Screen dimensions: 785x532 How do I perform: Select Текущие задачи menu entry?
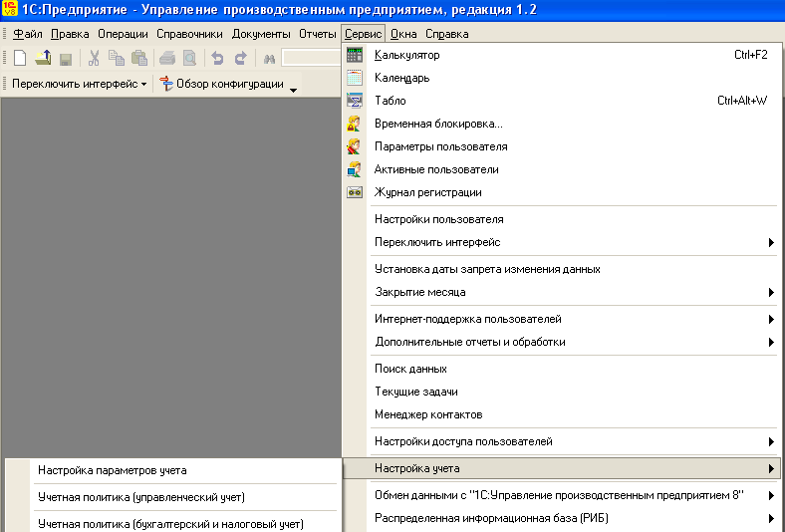[x=561, y=392]
